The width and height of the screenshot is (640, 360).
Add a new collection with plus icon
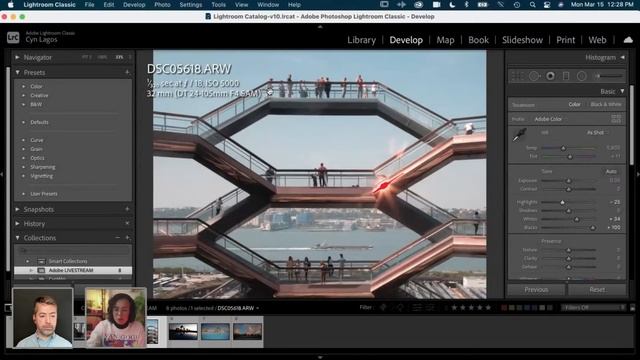click(127, 238)
